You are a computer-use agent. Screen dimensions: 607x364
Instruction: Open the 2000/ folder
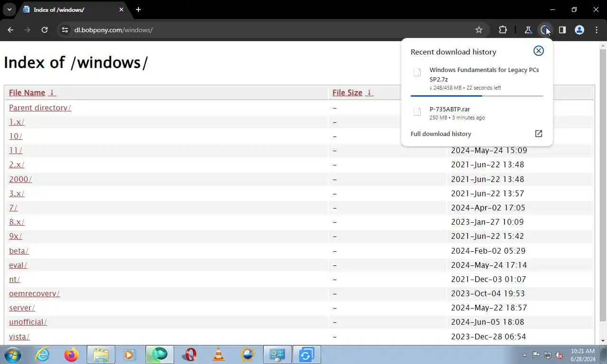pos(20,179)
